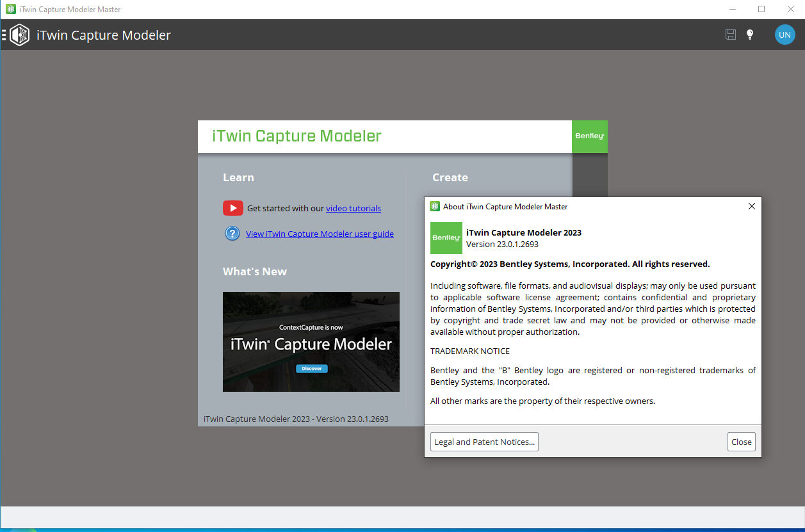Click the TRADEMARK NOTICE text
Viewport: 805px width, 532px height.
coord(470,351)
